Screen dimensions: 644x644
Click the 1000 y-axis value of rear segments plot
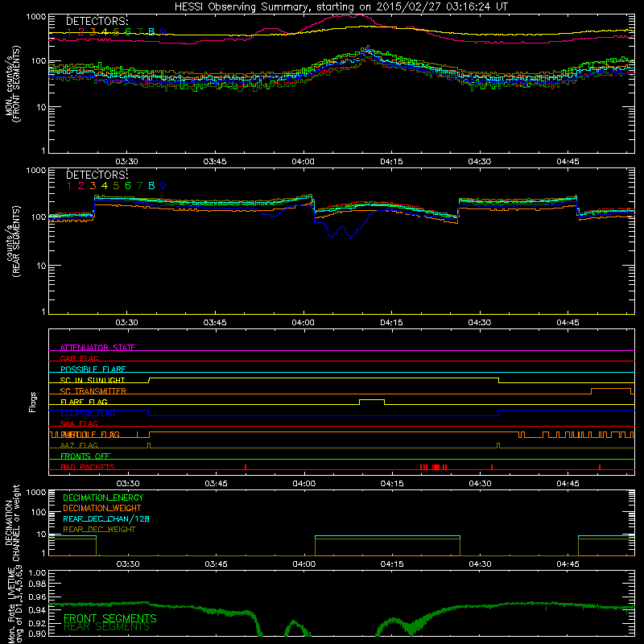pos(35,171)
